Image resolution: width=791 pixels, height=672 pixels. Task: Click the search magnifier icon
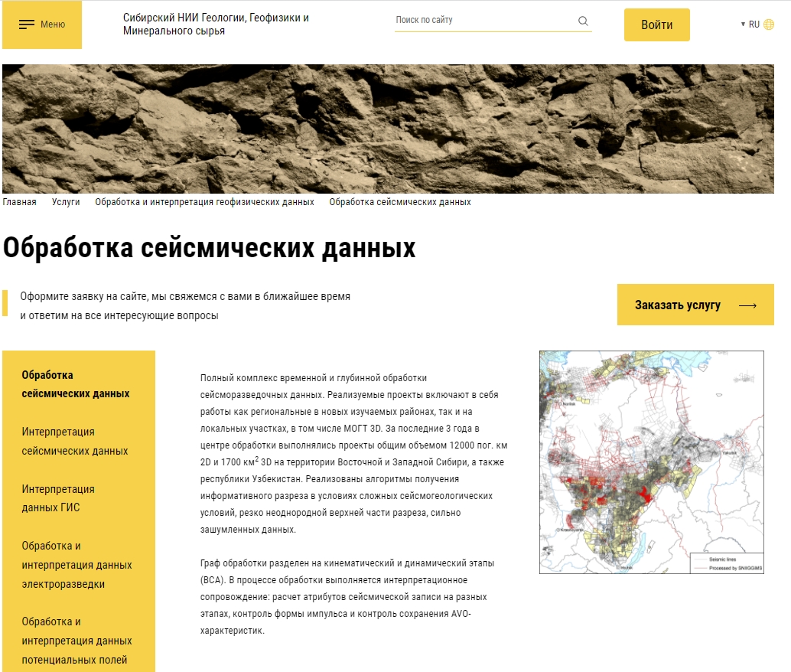pos(583,21)
